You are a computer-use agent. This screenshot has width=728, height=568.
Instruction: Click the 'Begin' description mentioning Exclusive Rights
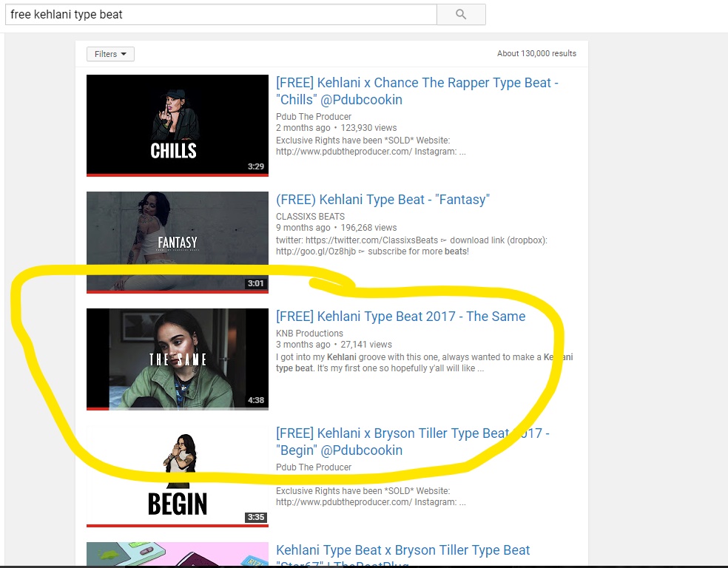[x=371, y=496]
